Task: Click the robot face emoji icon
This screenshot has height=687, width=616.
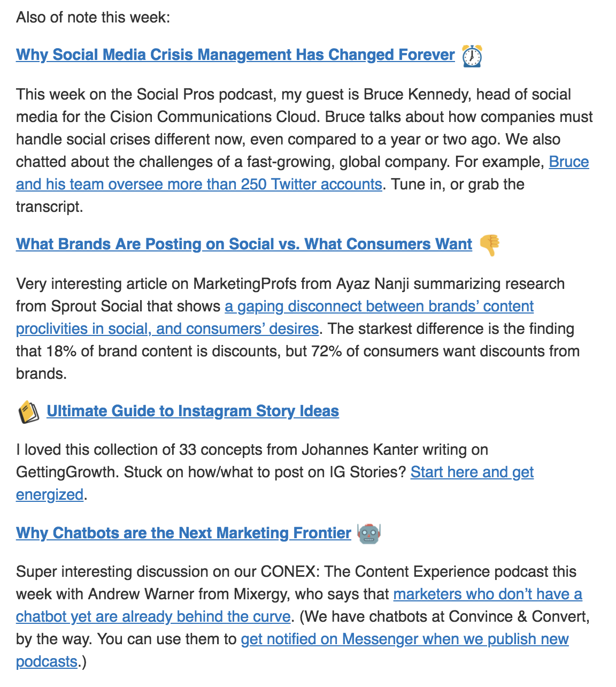Action: [x=368, y=533]
